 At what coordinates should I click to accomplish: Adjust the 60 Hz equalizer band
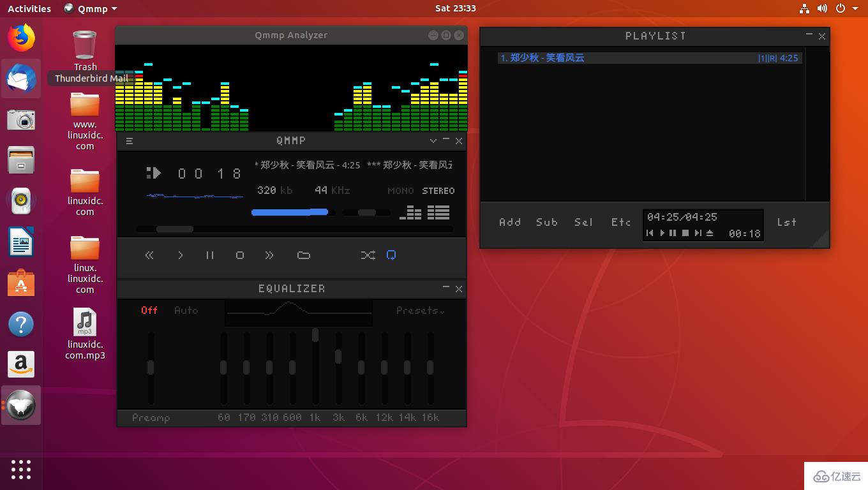pyautogui.click(x=223, y=368)
